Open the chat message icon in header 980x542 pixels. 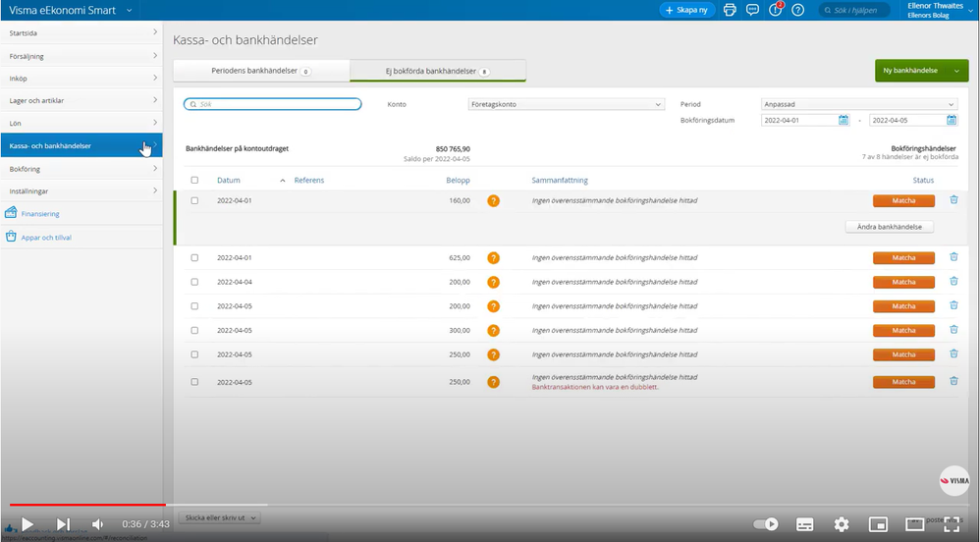pos(752,10)
